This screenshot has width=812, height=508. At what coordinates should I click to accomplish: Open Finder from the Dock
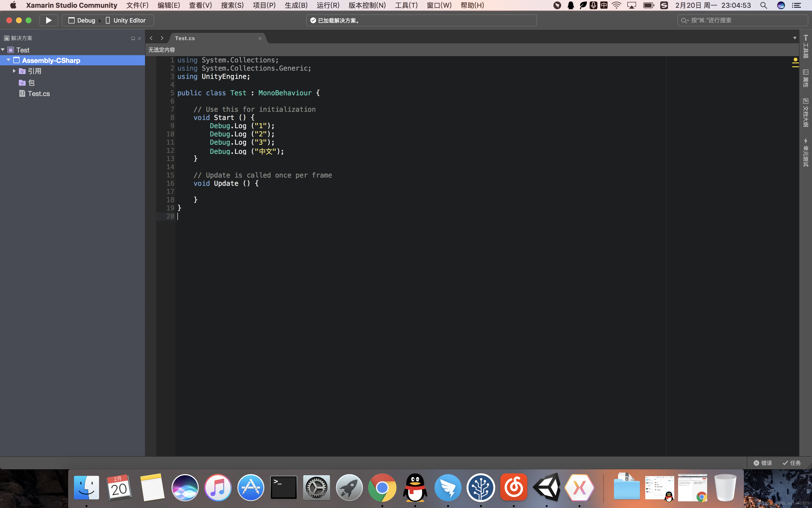[86, 487]
